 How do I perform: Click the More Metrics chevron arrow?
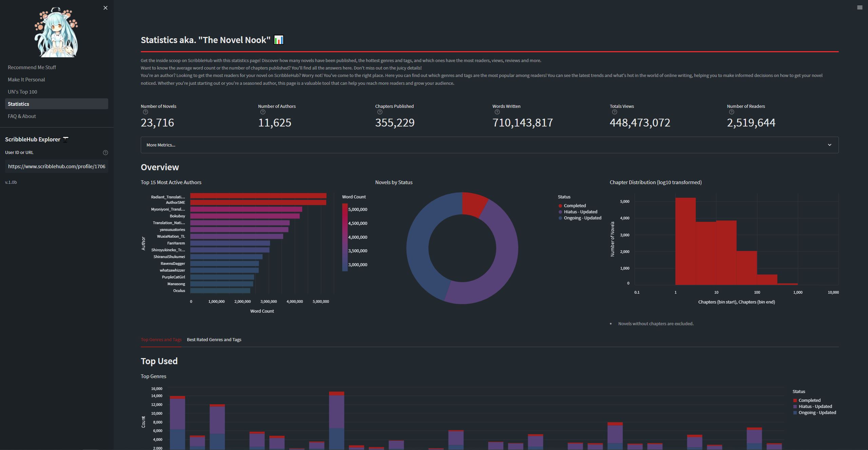click(x=829, y=145)
